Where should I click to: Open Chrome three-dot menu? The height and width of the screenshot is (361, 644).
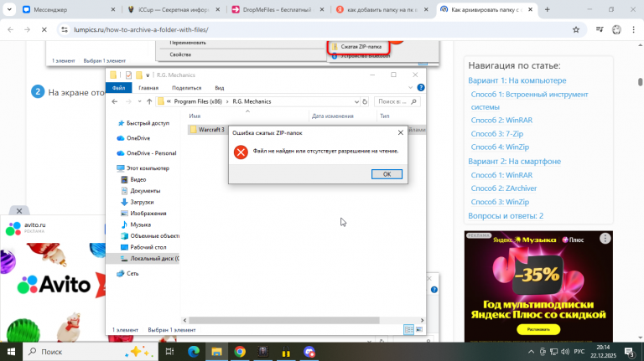[x=633, y=29]
